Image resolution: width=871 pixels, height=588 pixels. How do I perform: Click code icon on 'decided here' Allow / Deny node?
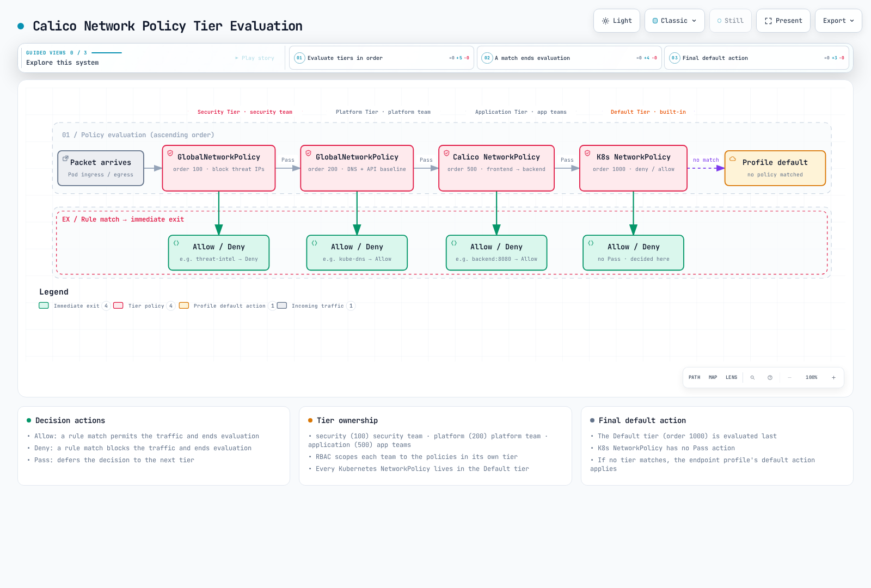tap(591, 243)
